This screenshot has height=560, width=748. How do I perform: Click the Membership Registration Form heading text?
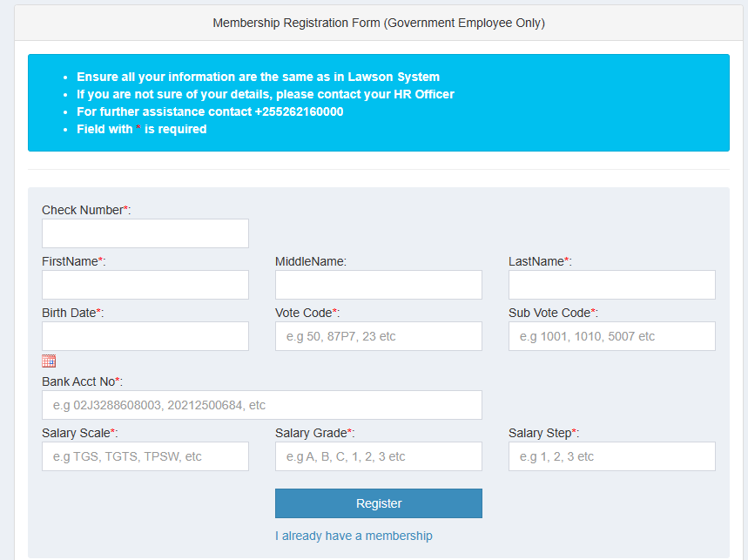click(379, 23)
